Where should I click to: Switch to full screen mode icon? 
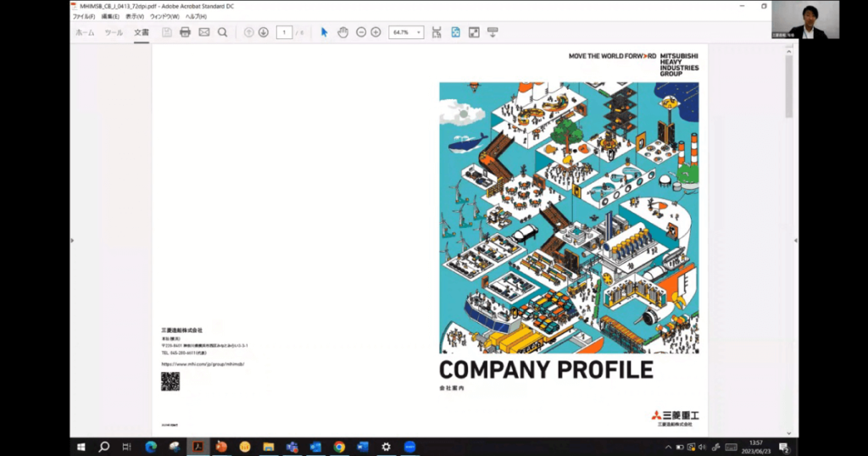[x=474, y=33]
